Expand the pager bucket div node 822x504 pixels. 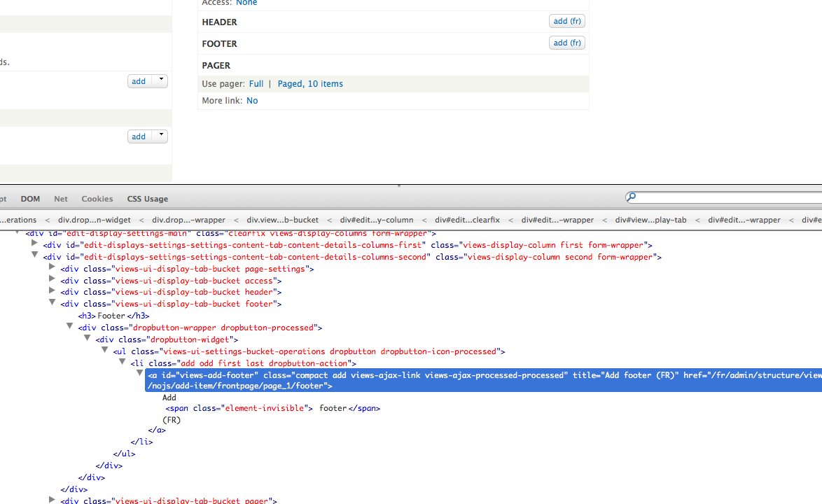pyautogui.click(x=52, y=499)
